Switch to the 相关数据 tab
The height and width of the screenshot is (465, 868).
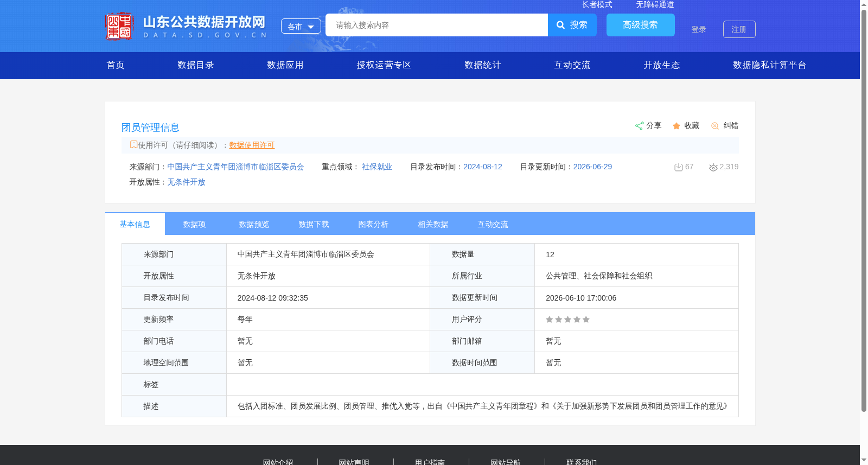(433, 224)
